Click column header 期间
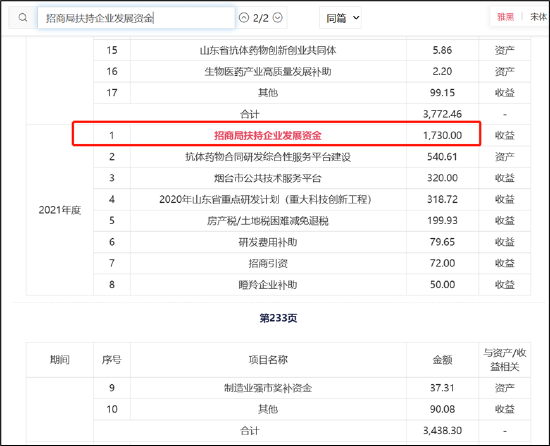 tap(60, 360)
